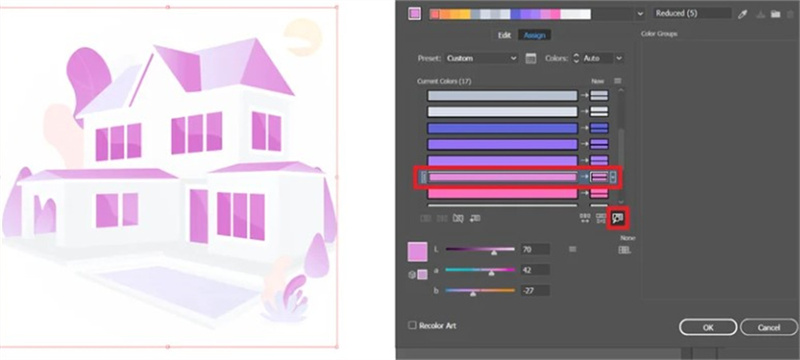Image resolution: width=800 pixels, height=360 pixels.
Task: Click the randomly change color order icon
Action: [585, 218]
